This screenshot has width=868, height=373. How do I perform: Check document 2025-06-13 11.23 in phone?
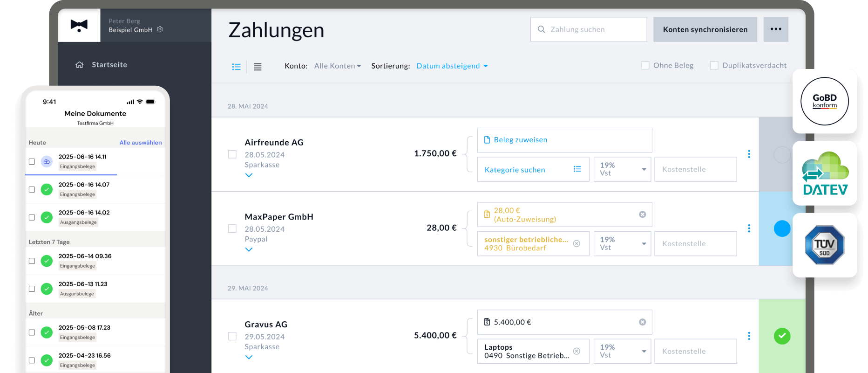click(32, 289)
